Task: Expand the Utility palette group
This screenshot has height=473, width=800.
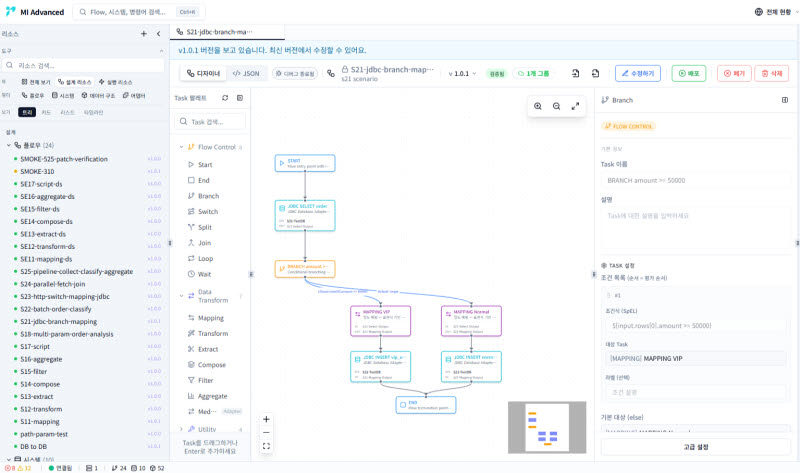Action: point(181,429)
